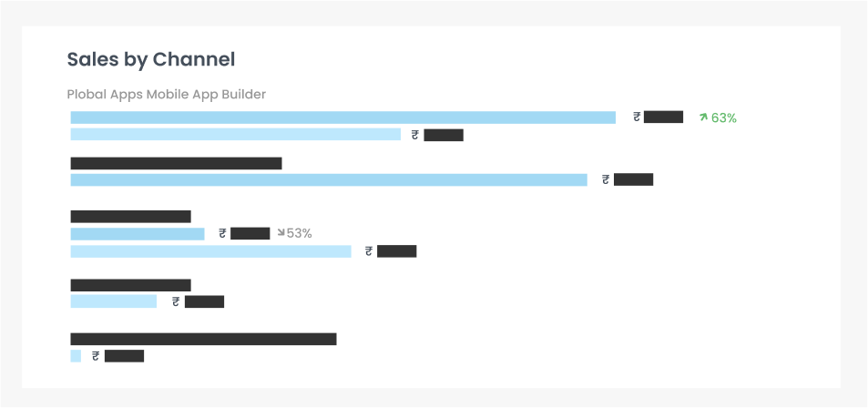Click third channel's light blue comparison bar

click(x=211, y=251)
